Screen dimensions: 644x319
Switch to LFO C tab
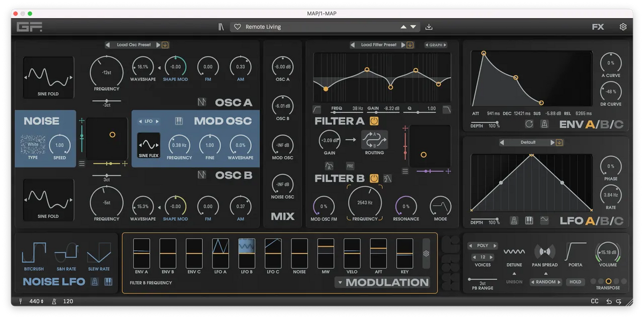[619, 221]
